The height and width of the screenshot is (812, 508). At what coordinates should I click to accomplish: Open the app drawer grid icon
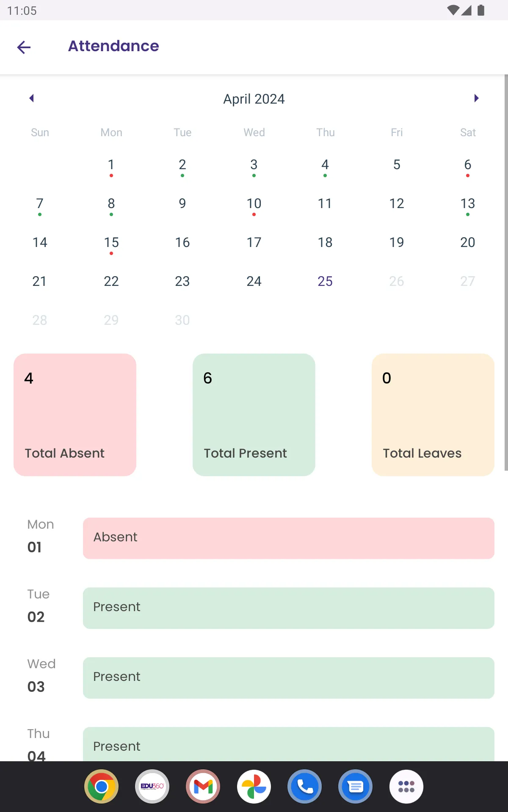click(x=406, y=787)
